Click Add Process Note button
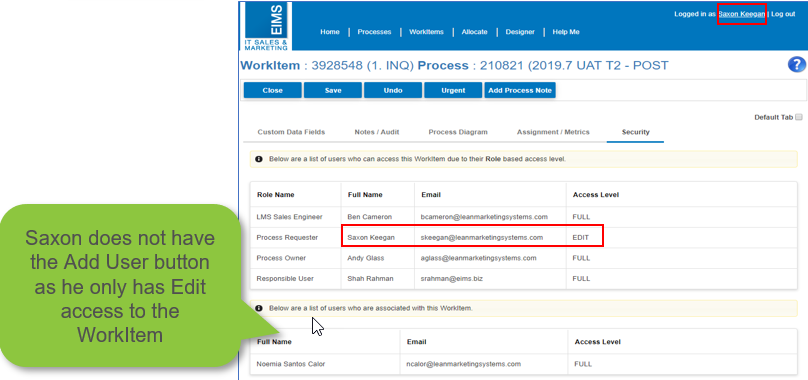Viewport: 808px width, 380px height. (520, 90)
